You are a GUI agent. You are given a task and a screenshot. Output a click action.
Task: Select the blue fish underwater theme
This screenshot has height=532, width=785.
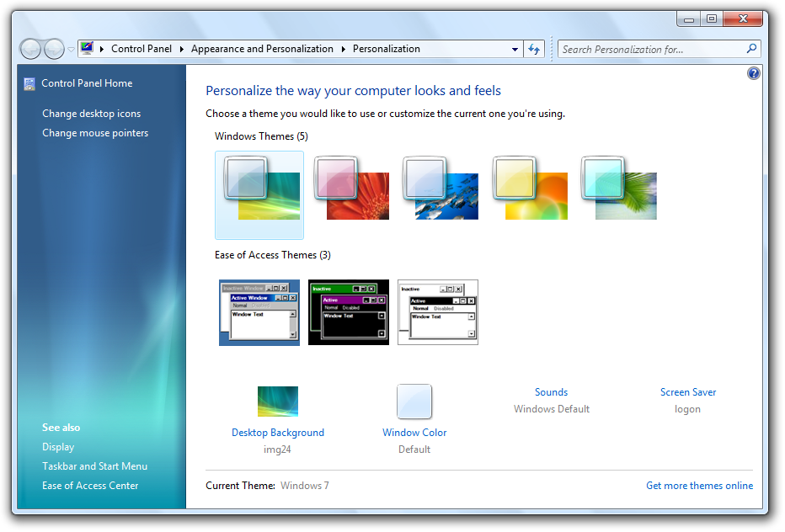[440, 189]
